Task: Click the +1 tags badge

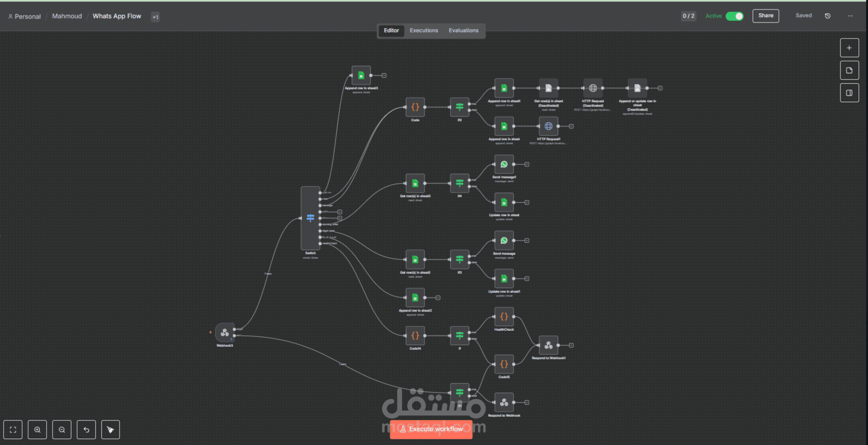Action: pos(155,17)
